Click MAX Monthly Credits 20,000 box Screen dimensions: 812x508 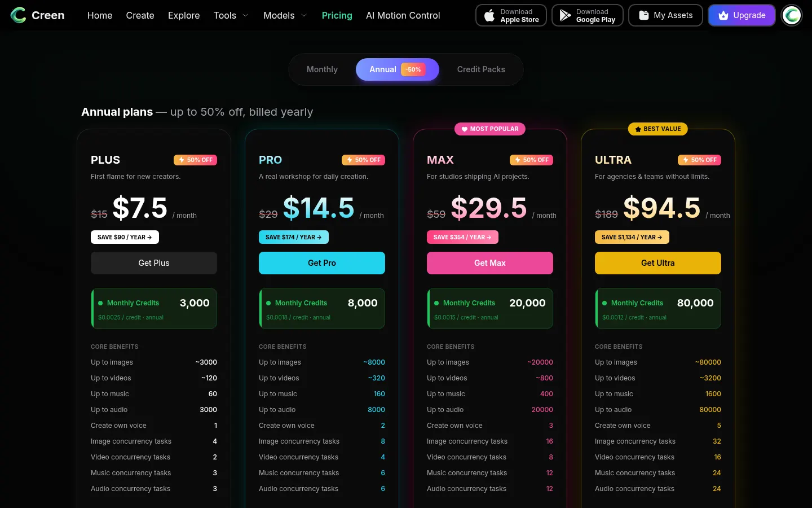coord(490,309)
